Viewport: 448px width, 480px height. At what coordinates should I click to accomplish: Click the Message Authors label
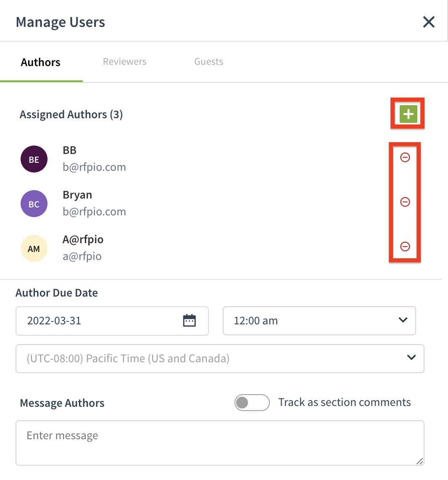tap(62, 403)
